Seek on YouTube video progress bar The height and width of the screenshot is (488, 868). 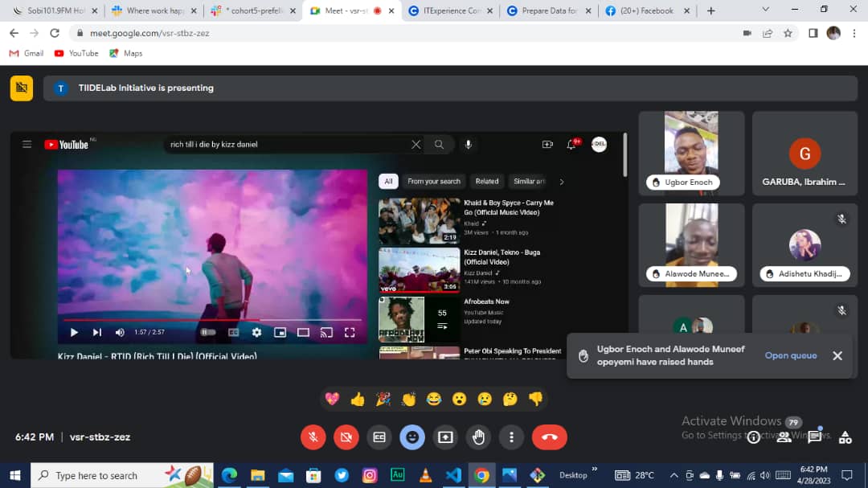click(x=212, y=320)
